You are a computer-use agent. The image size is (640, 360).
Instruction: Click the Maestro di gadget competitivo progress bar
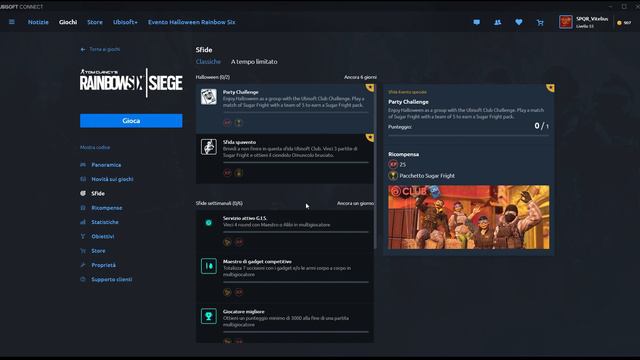coord(296,282)
